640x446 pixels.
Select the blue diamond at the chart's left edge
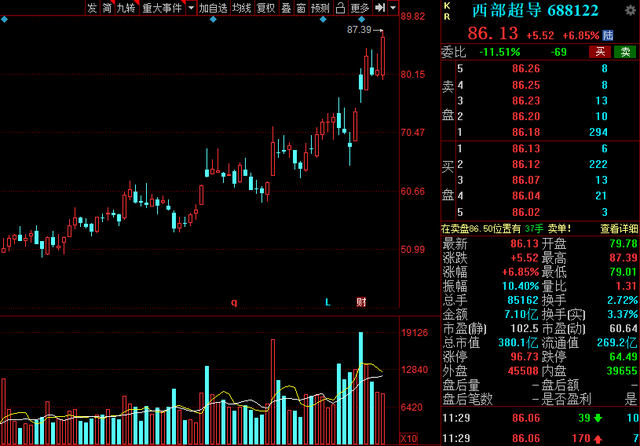coord(4,19)
